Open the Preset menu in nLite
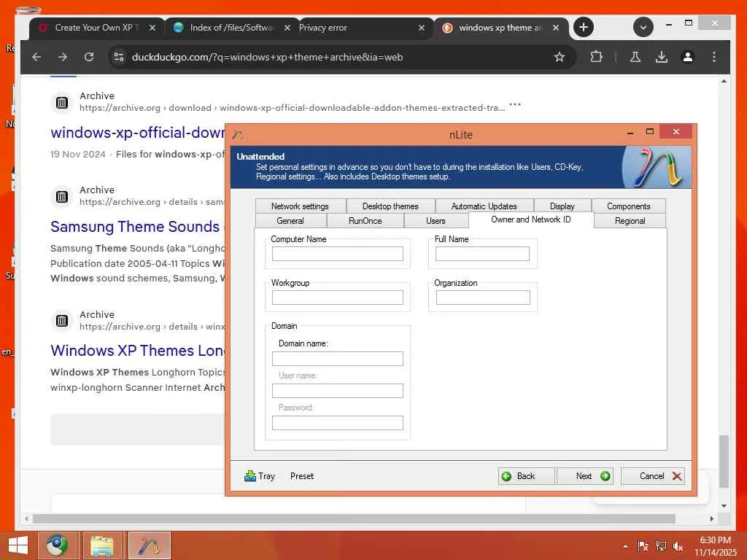 302,476
